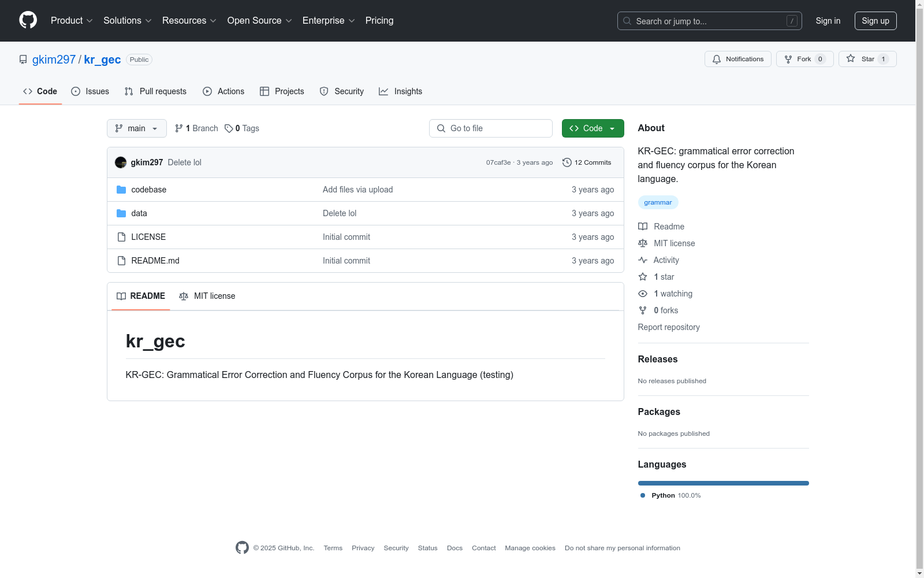Click the eye icon beside watching

[x=643, y=294]
